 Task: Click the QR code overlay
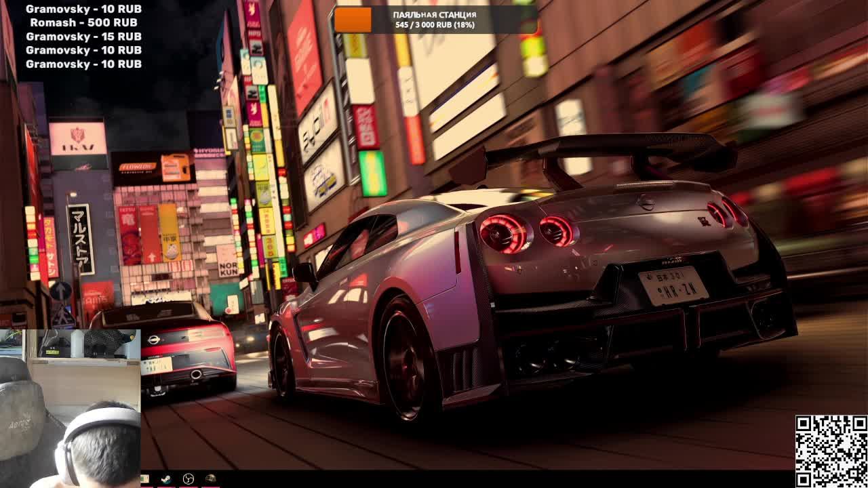pyautogui.click(x=831, y=451)
